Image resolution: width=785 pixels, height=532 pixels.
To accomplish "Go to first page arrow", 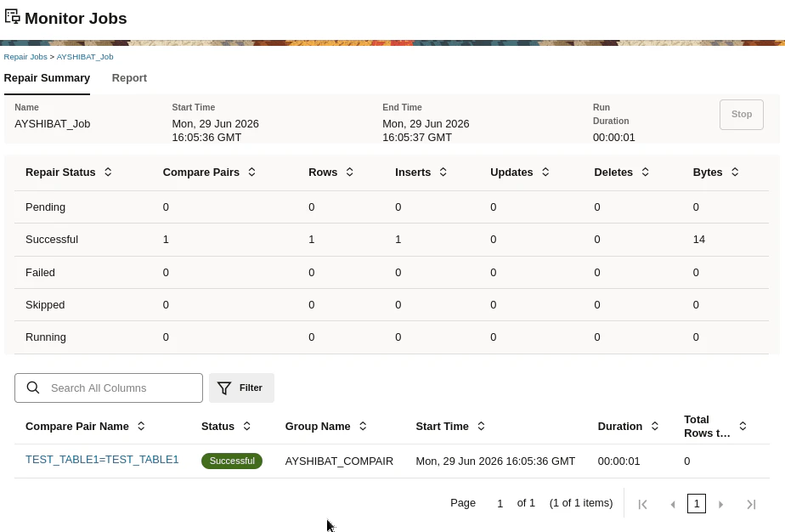I will click(643, 505).
